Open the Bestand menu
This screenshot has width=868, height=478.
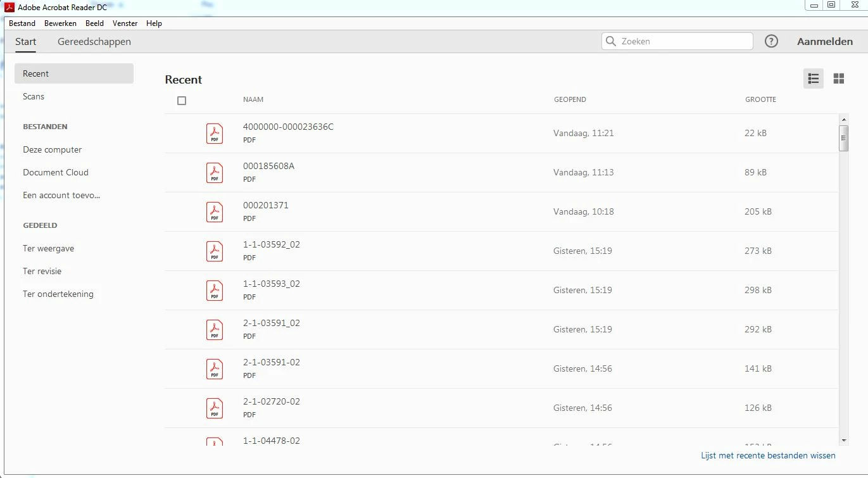tap(22, 23)
